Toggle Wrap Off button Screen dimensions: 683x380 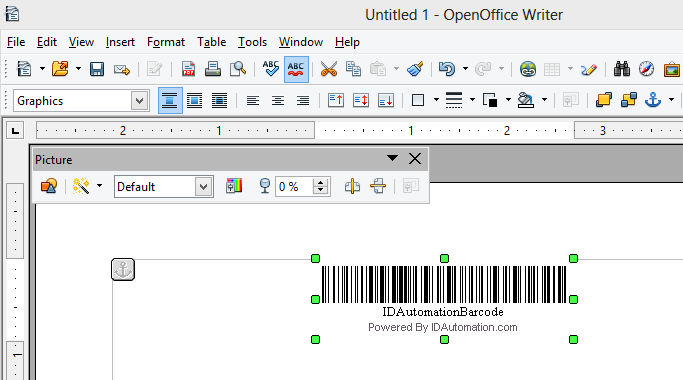pos(170,101)
